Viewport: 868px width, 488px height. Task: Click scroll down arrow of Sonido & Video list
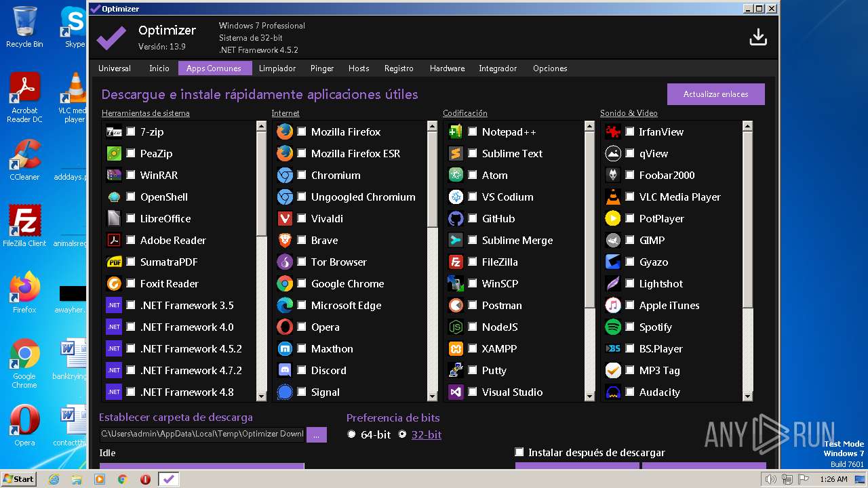747,396
